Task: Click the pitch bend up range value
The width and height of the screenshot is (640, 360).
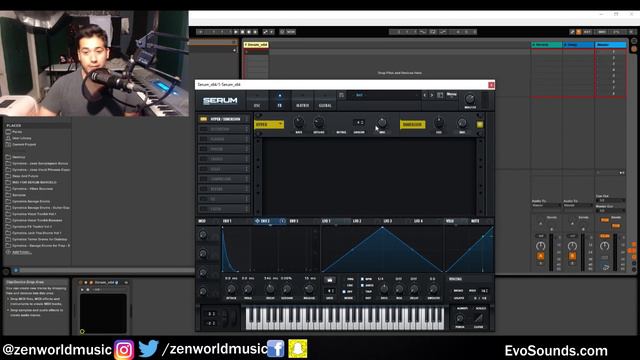Action: click(211, 313)
